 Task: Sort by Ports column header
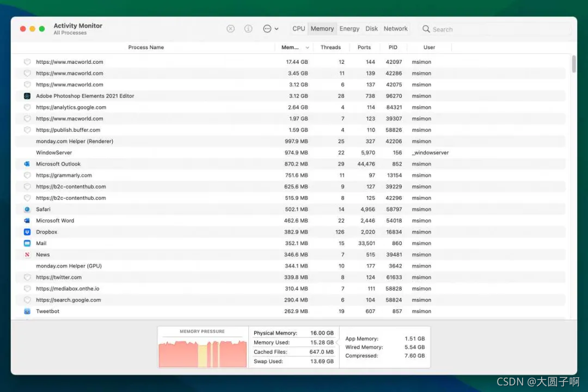(x=364, y=47)
